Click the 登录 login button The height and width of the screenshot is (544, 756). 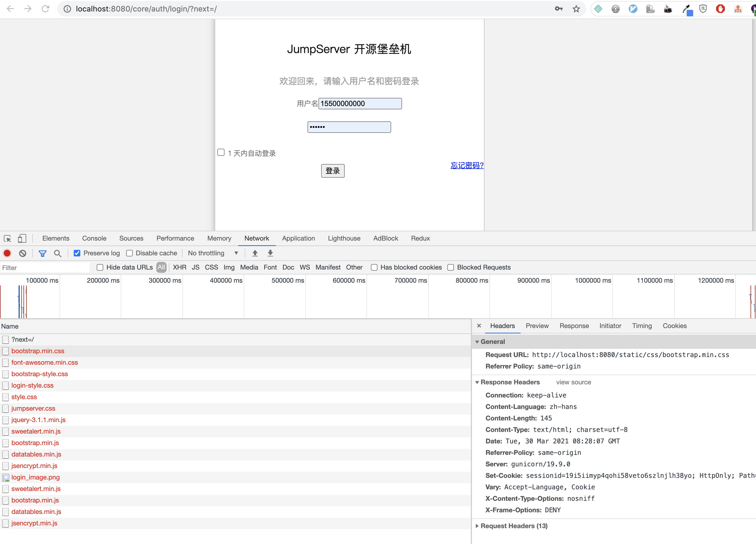[332, 170]
